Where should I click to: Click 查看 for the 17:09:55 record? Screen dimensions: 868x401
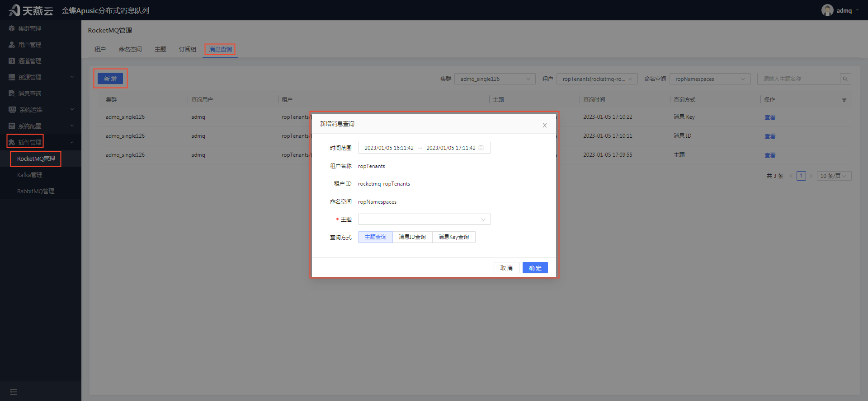770,155
